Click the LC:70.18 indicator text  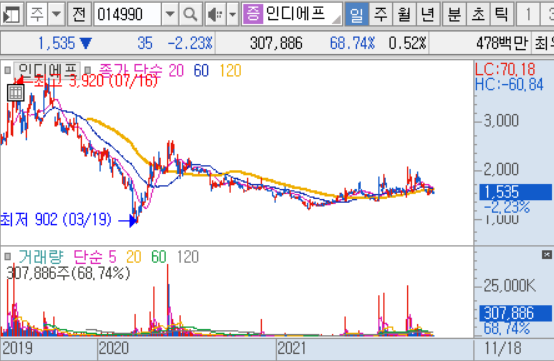(505, 69)
